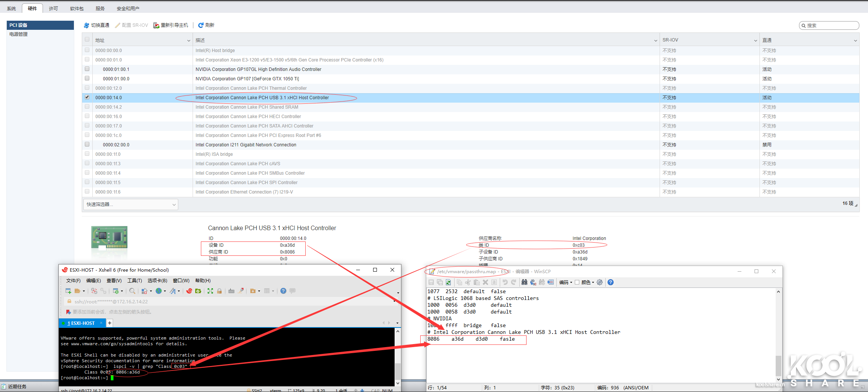Click the font A icon in Xshell
The width and height of the screenshot is (868, 392).
click(173, 291)
